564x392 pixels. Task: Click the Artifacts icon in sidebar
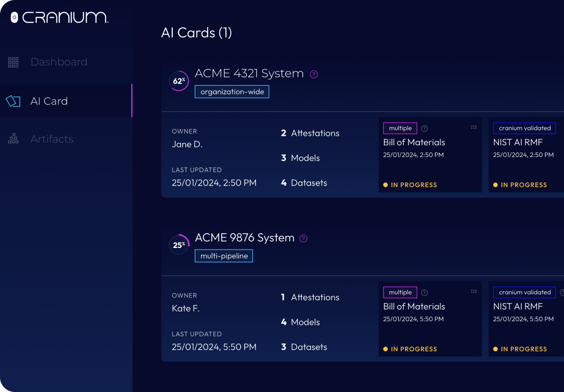point(13,138)
